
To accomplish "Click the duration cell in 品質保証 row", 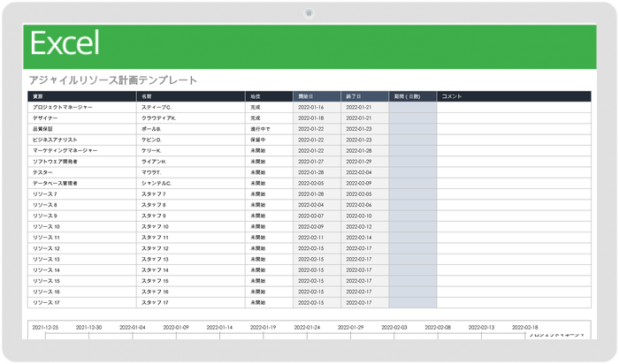I will (x=413, y=129).
